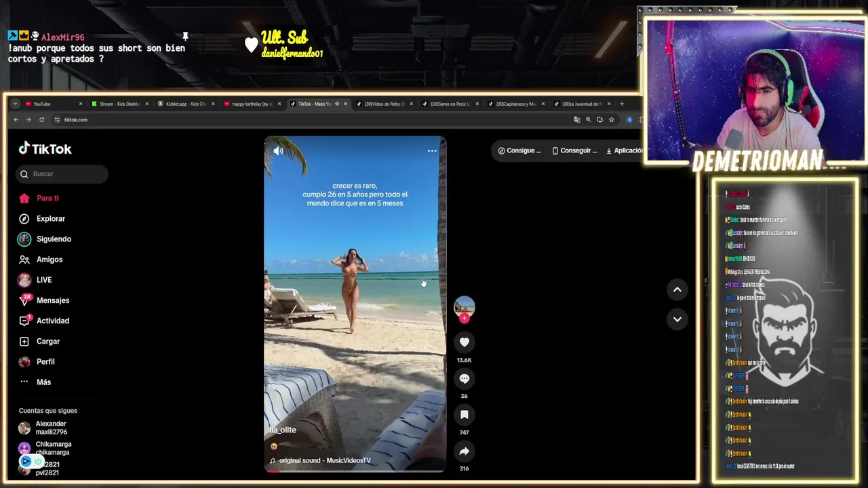The height and width of the screenshot is (488, 868).
Task: Open the video creator's avatar
Action: pos(464,306)
